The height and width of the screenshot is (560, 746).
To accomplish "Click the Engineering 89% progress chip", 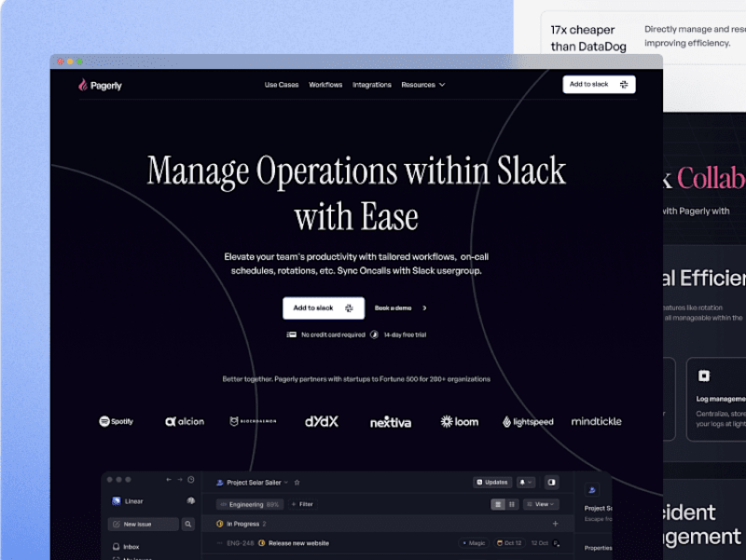I will (250, 504).
